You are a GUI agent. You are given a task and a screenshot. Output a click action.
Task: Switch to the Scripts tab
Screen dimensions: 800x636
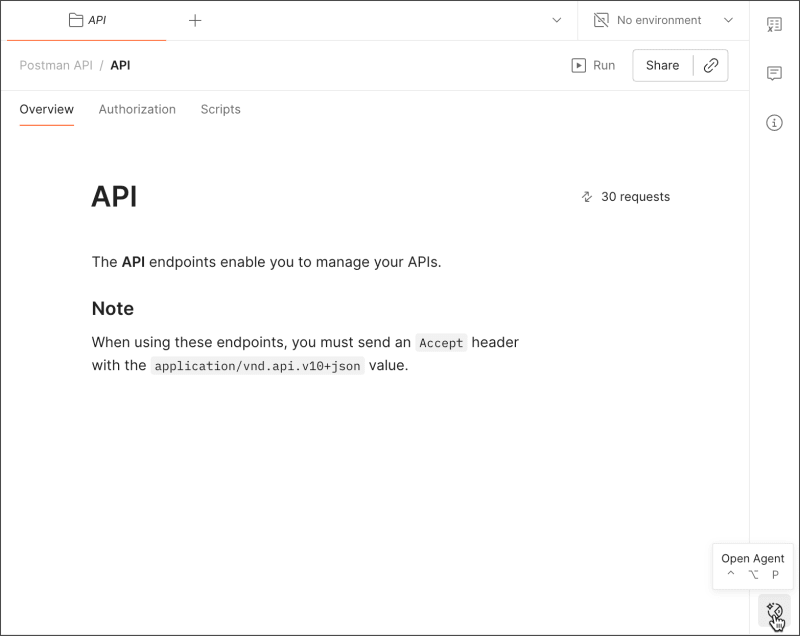point(220,110)
